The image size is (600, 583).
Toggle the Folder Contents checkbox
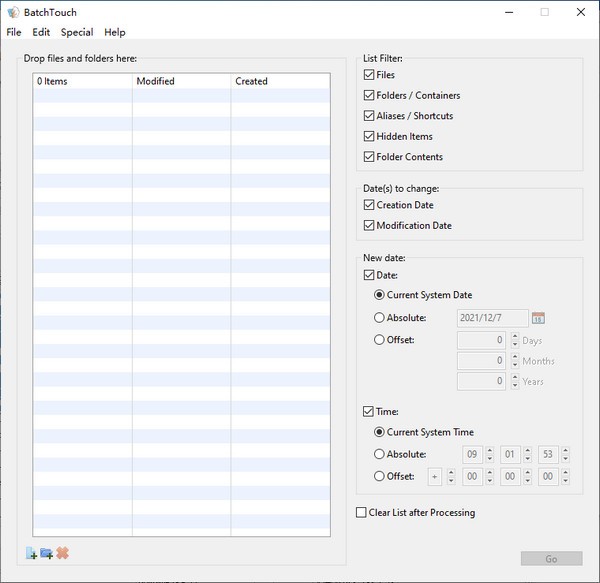click(369, 156)
